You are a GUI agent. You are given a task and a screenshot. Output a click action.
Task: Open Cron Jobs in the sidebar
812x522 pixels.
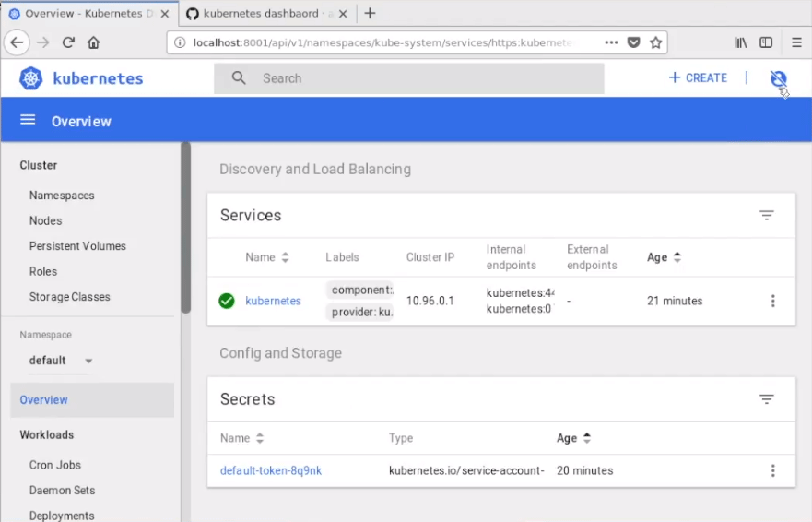[x=55, y=465]
